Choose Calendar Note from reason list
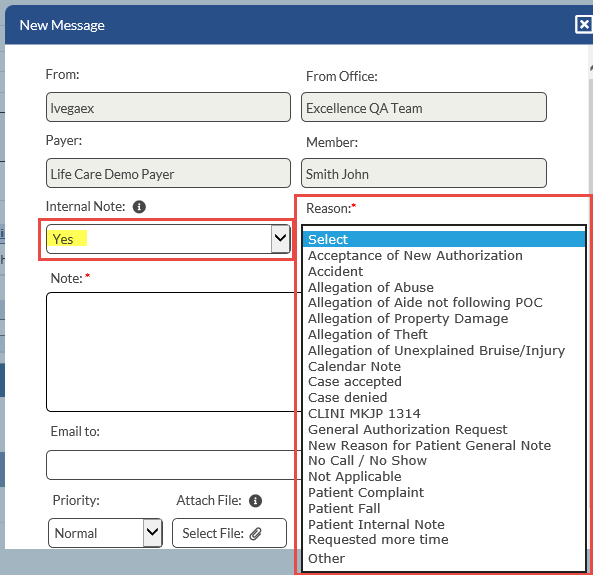This screenshot has height=575, width=593. click(x=444, y=366)
